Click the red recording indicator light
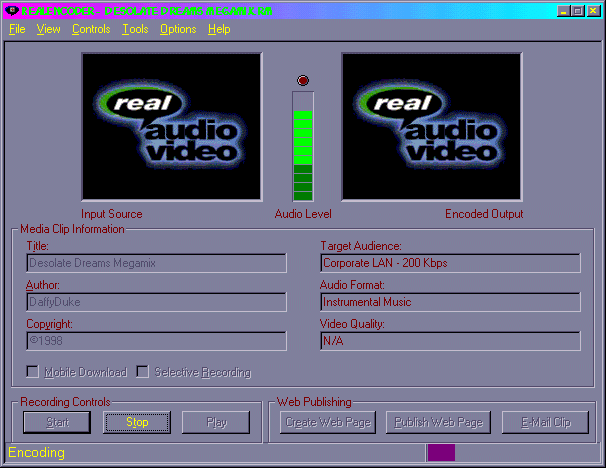The height and width of the screenshot is (468, 606). pyautogui.click(x=303, y=80)
